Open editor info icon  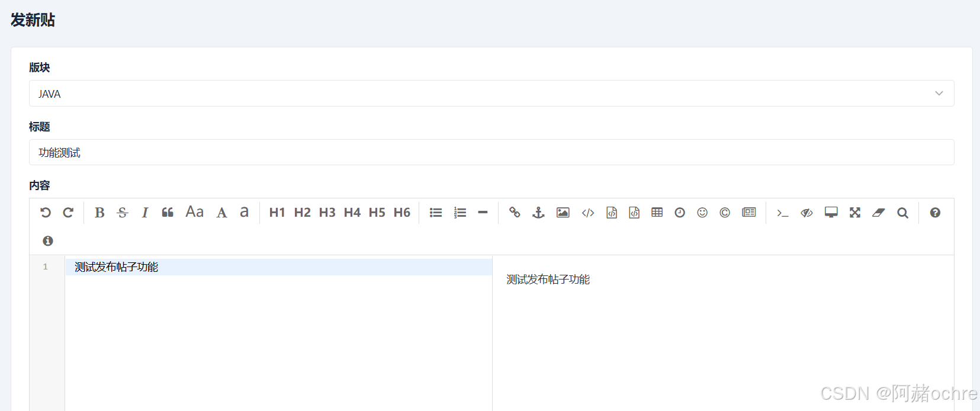[48, 241]
